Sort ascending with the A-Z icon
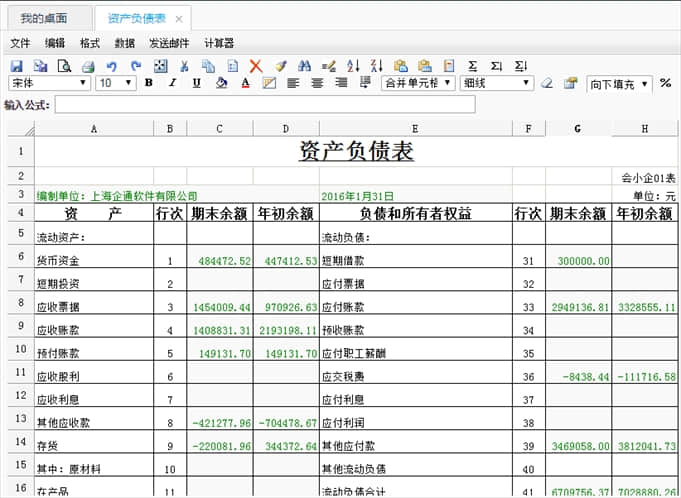The image size is (681, 498). point(353,66)
